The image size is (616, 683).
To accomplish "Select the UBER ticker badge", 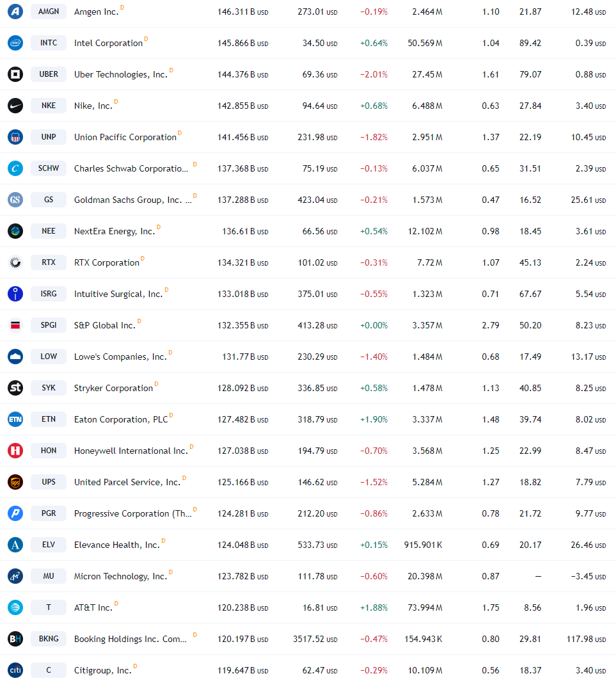I will pos(49,74).
